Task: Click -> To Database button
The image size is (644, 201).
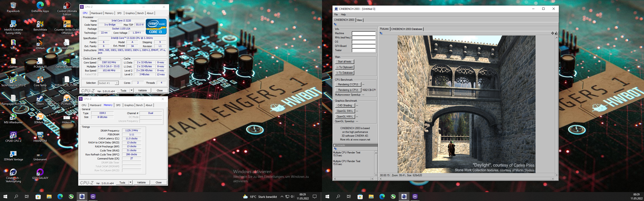Action: click(x=345, y=73)
